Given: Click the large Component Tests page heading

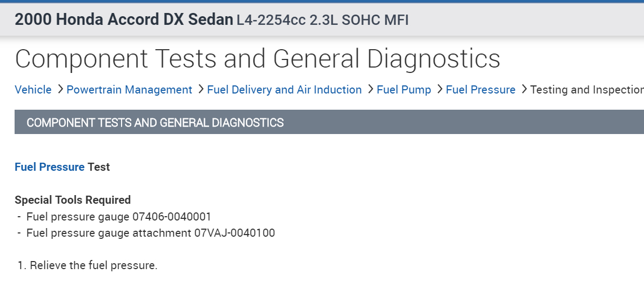Looking at the screenshot, I should pyautogui.click(x=257, y=59).
